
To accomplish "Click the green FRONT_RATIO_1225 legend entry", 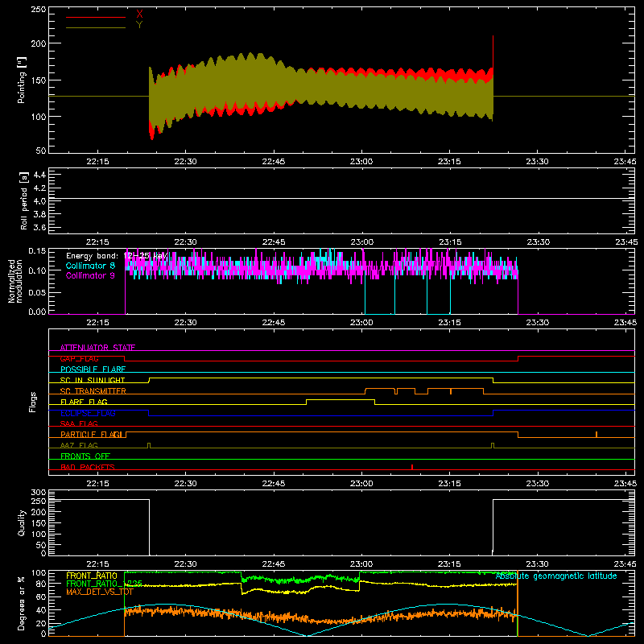I will (x=104, y=584).
